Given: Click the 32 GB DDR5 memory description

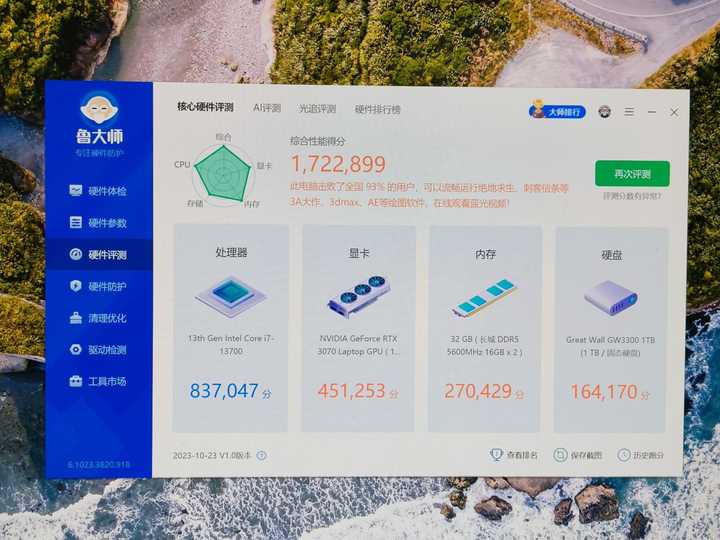Looking at the screenshot, I should click(484, 346).
